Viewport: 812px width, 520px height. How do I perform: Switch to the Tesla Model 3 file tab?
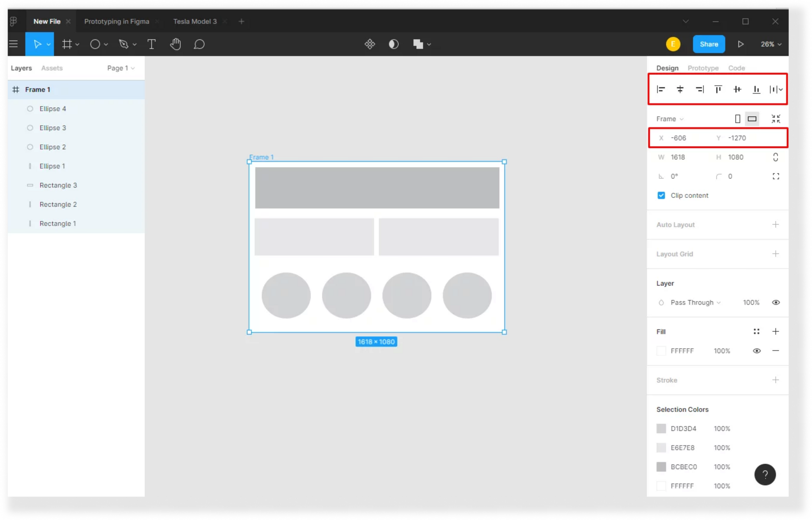(x=195, y=21)
